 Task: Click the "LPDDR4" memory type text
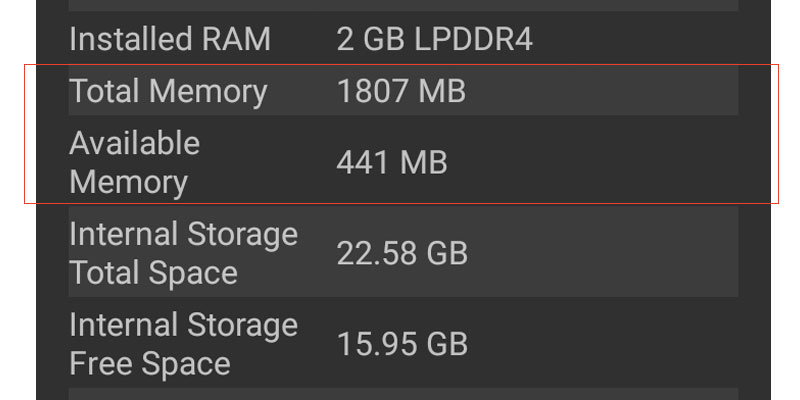click(473, 39)
